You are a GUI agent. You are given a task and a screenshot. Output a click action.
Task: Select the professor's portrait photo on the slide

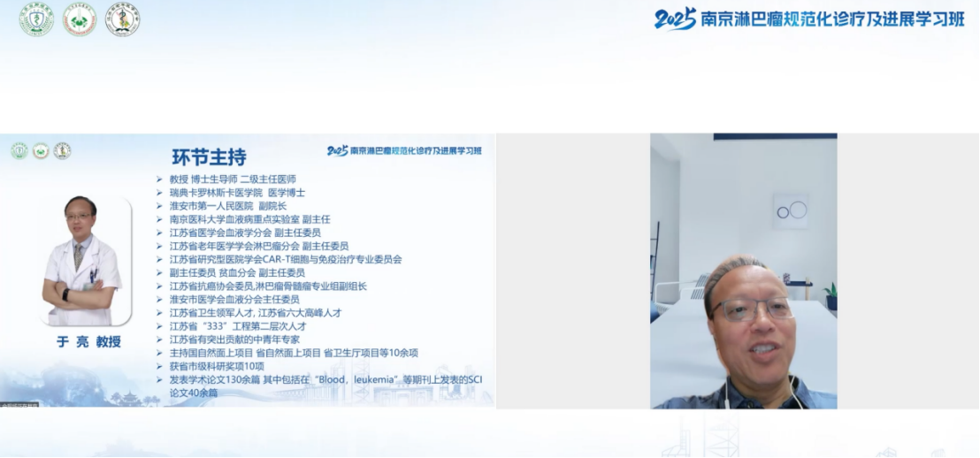point(85,261)
